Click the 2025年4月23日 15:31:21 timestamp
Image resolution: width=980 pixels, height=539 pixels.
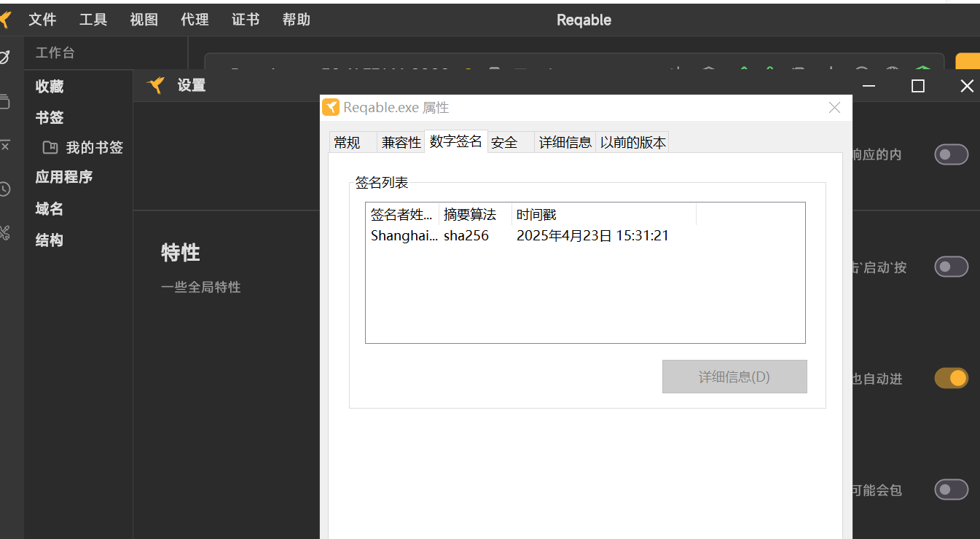click(x=592, y=235)
